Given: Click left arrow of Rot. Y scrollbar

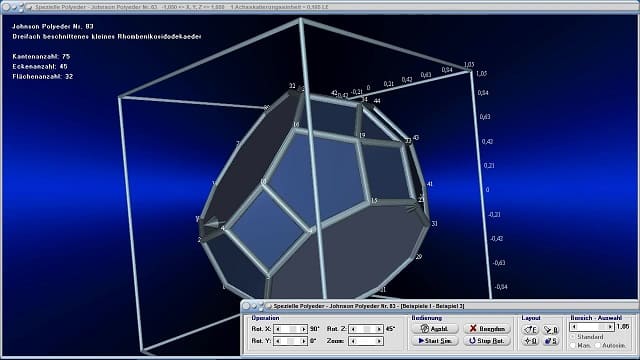Looking at the screenshot, I should [x=278, y=341].
